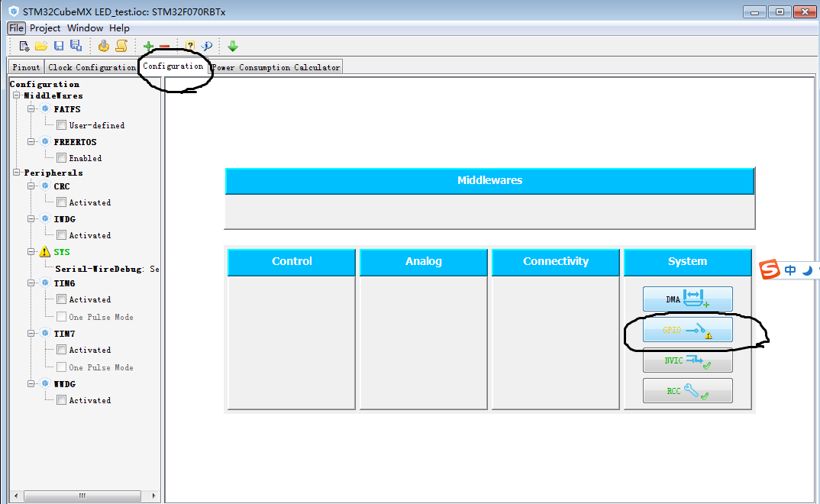Collapse the SYS tree node
Viewport: 820px width, 504px height.
click(31, 251)
